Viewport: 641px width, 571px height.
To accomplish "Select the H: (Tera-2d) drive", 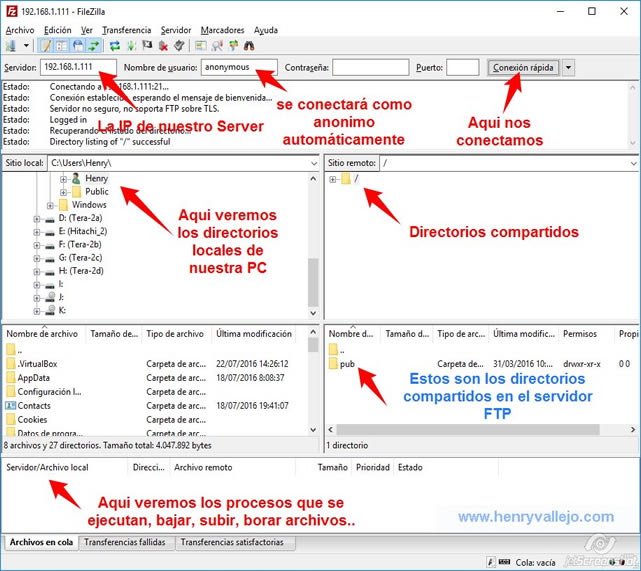I will pos(81,271).
